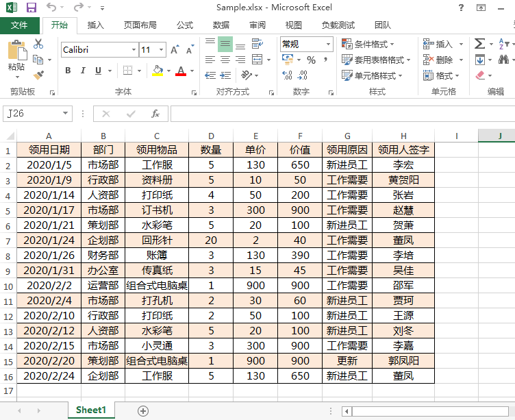Increase font size with large A icon
This screenshot has width=515, height=420.
[175, 49]
